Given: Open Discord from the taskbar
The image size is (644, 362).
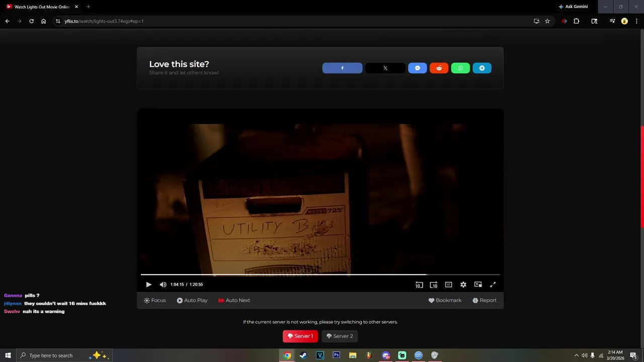Looking at the screenshot, I should (x=385, y=355).
